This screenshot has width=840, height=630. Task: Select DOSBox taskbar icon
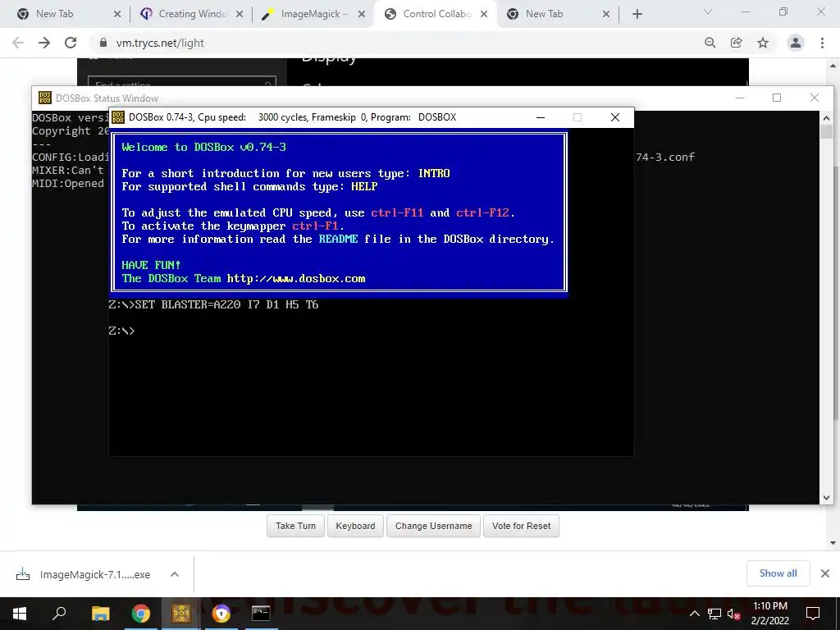(181, 614)
